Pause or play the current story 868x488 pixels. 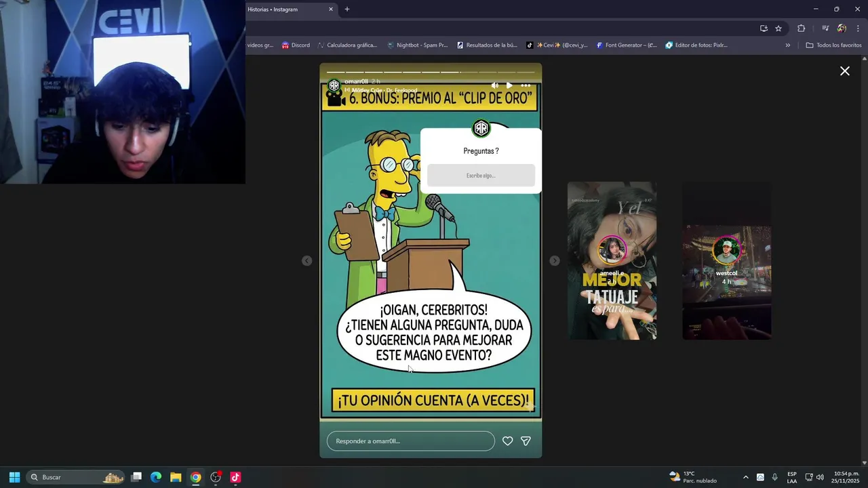[509, 85]
